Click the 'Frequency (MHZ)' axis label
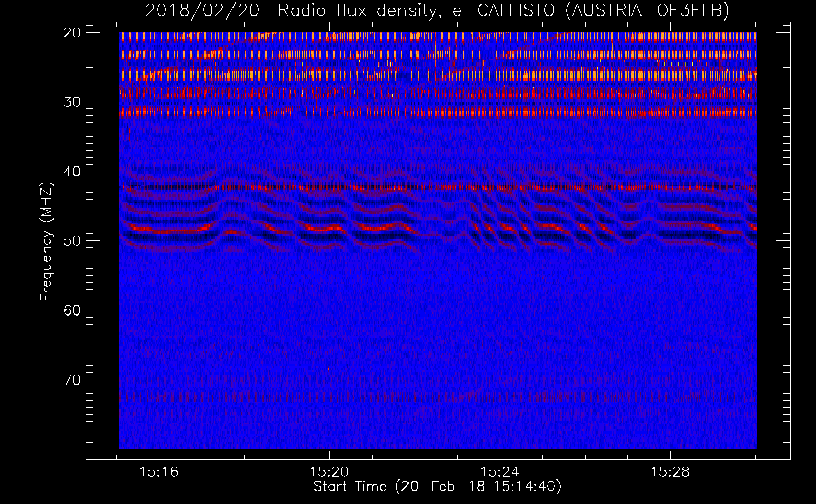The image size is (816, 504). 46,241
